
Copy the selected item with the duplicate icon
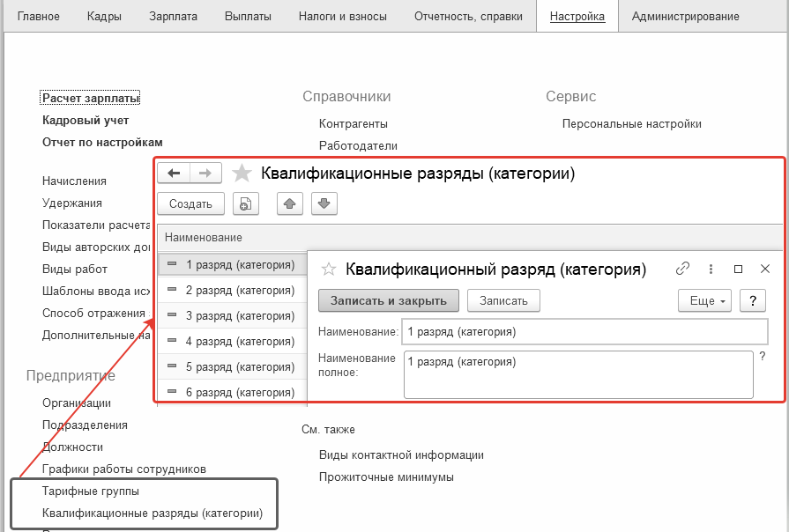(246, 203)
